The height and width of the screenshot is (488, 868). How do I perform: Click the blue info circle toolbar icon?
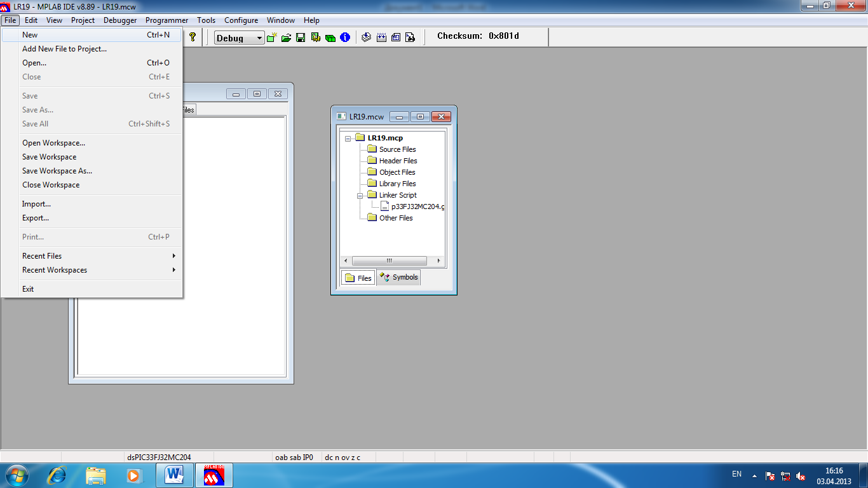pyautogui.click(x=345, y=37)
